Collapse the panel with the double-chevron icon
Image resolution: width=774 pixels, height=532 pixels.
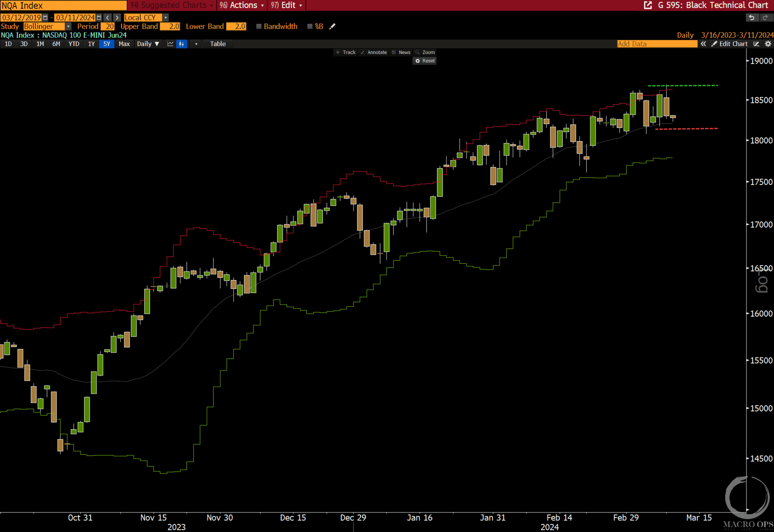pos(703,44)
